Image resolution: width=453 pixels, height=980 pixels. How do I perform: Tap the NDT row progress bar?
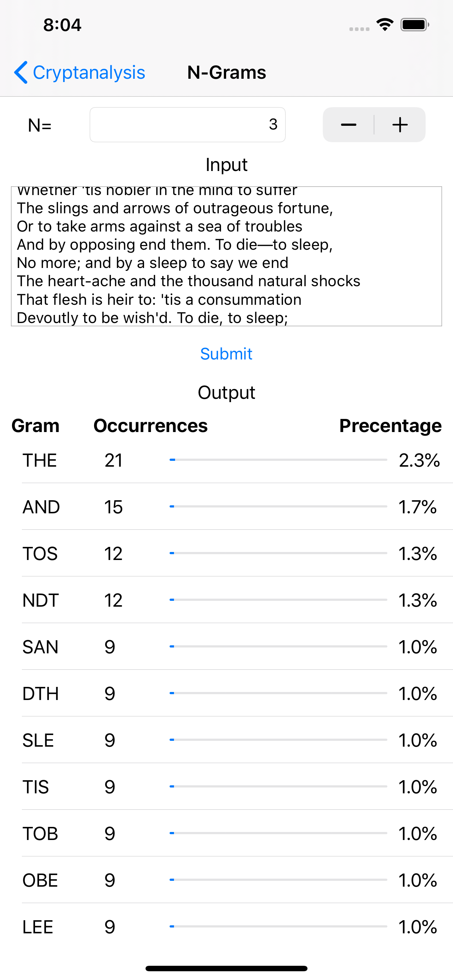pyautogui.click(x=278, y=600)
